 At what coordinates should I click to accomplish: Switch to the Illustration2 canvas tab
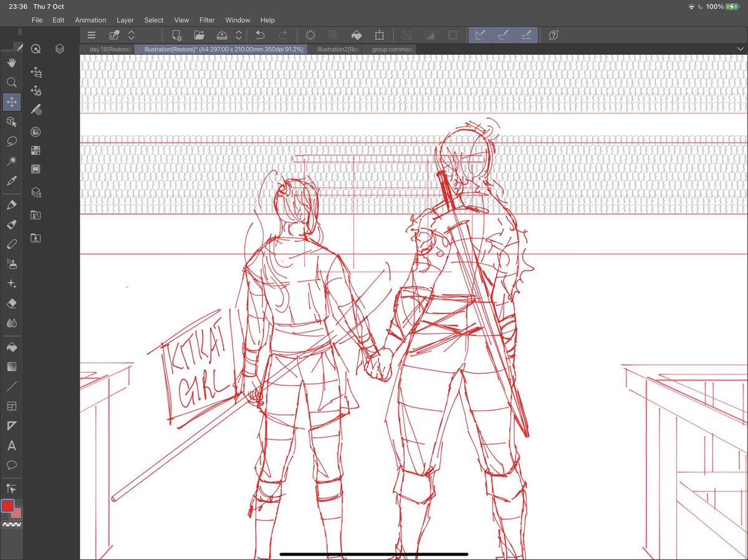tap(335, 49)
